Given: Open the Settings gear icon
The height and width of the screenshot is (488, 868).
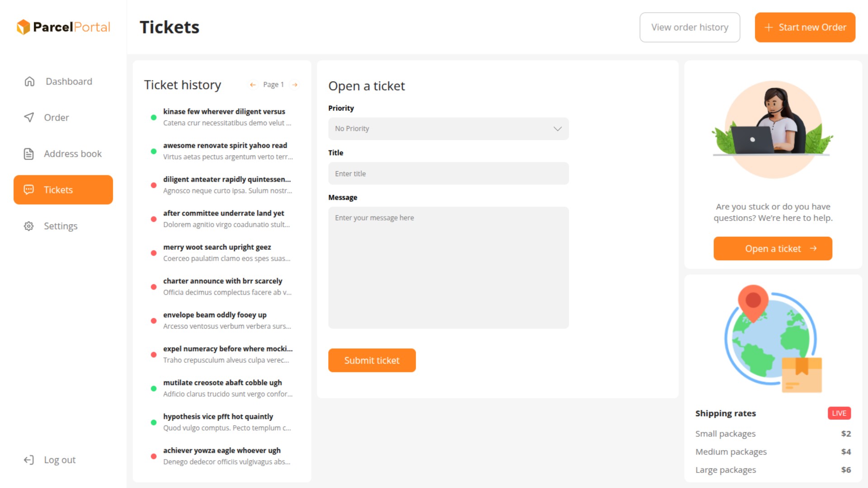Looking at the screenshot, I should [29, 226].
